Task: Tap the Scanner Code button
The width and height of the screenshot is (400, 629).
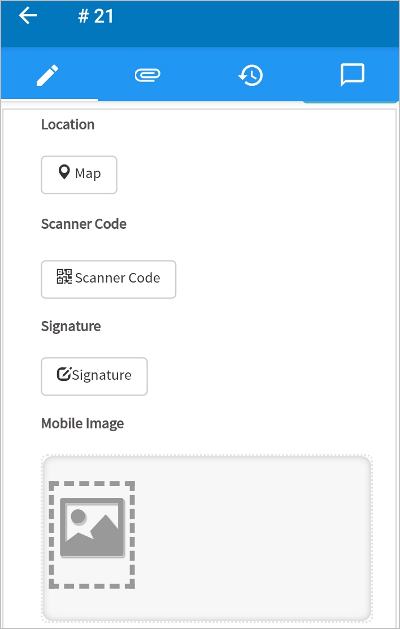Action: [x=108, y=279]
